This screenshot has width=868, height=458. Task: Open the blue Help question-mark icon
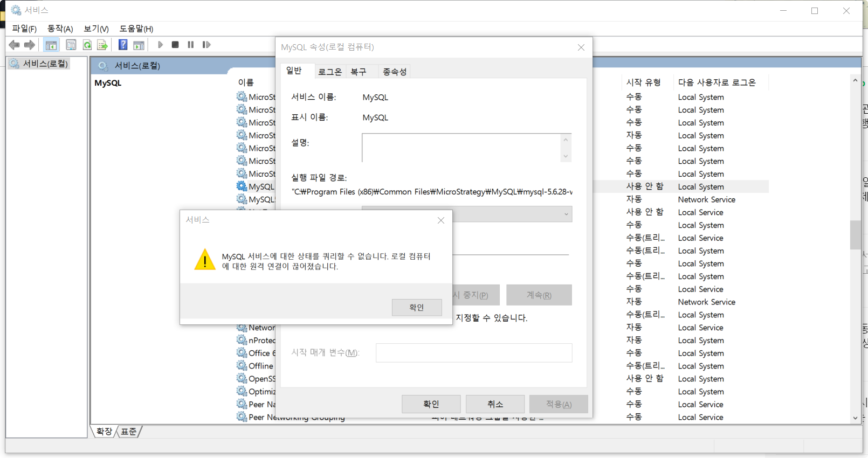click(x=123, y=45)
